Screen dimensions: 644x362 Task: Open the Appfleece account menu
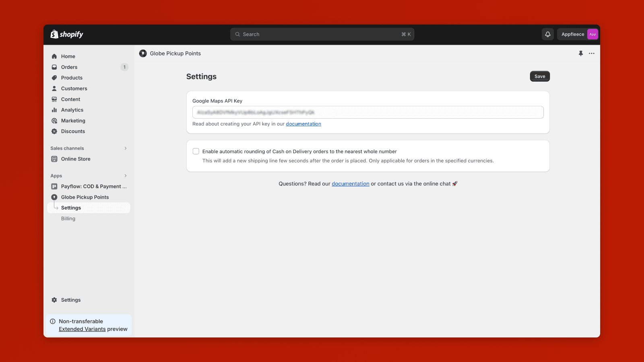point(578,34)
